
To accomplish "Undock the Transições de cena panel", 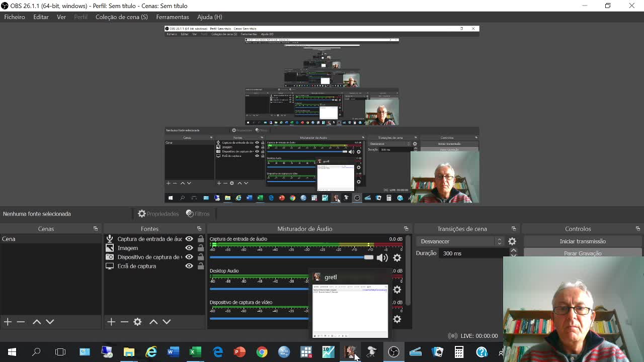I will pos(513,229).
